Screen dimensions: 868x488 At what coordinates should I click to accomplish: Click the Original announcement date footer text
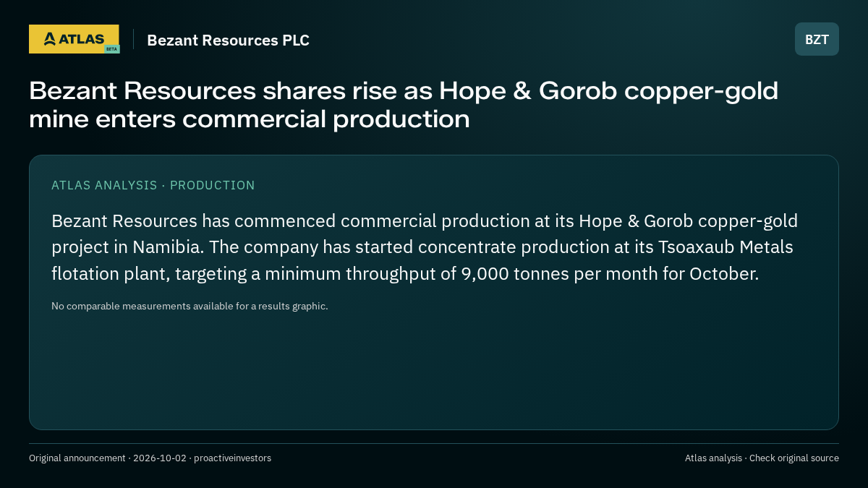click(150, 458)
